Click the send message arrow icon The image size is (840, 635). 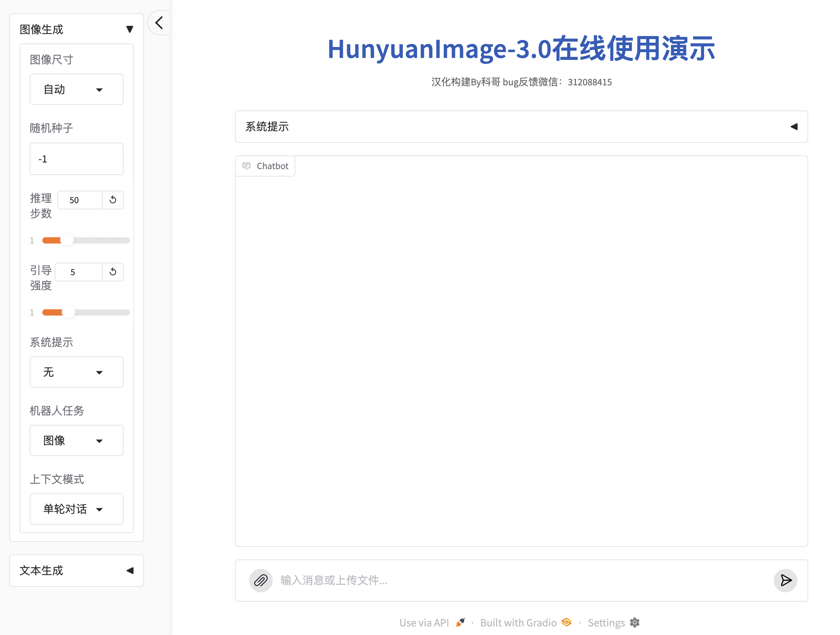click(785, 580)
